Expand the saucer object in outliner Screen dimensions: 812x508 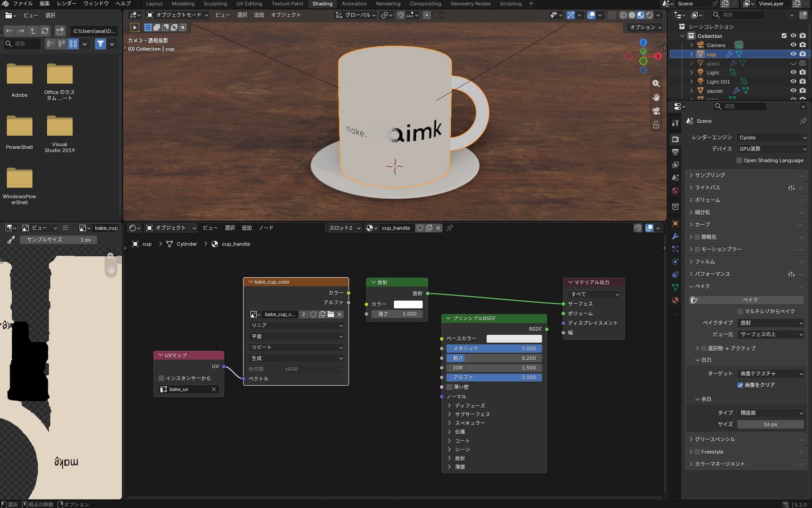[692, 91]
